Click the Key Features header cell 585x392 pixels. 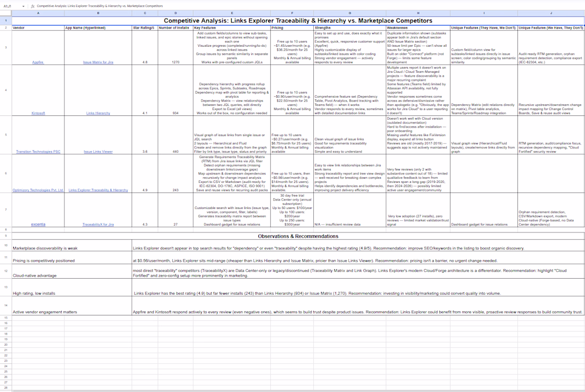tap(232, 28)
